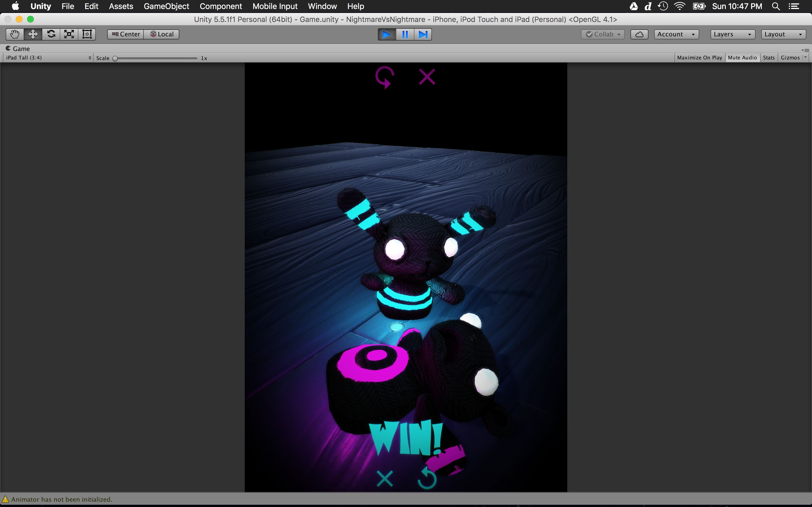Toggle Maximize On Play
812x507 pixels.
tap(699, 58)
